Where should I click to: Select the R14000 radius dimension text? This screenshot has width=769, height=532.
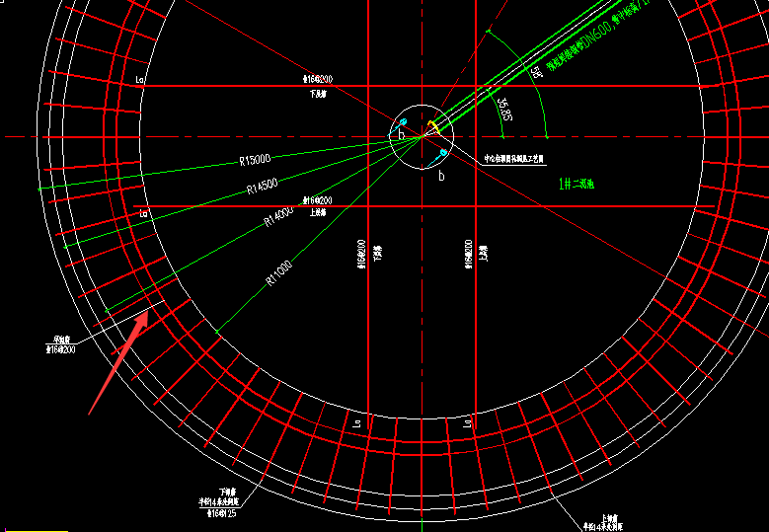pos(279,216)
